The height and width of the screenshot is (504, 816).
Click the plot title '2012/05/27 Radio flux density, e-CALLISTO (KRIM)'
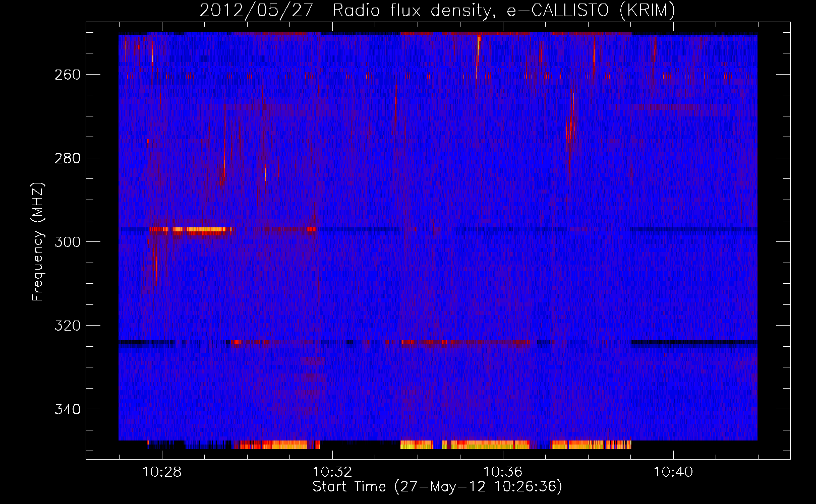437,10
